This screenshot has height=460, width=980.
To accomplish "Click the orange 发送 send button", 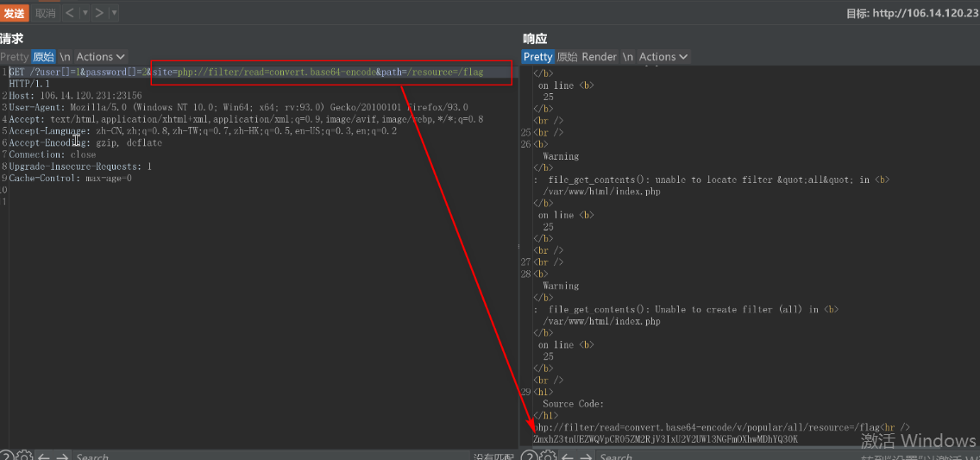I will pos(14,12).
